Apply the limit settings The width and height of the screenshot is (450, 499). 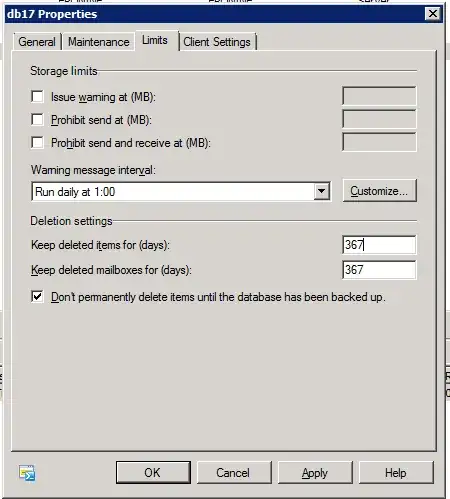[315, 472]
